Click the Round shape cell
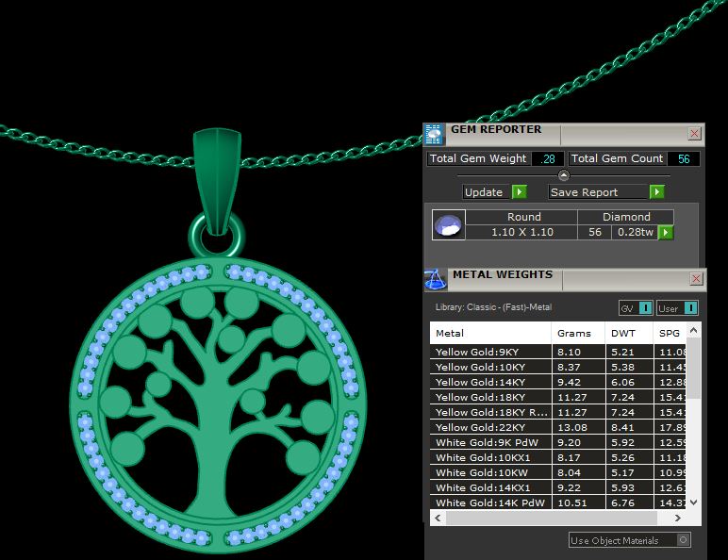 (x=523, y=217)
